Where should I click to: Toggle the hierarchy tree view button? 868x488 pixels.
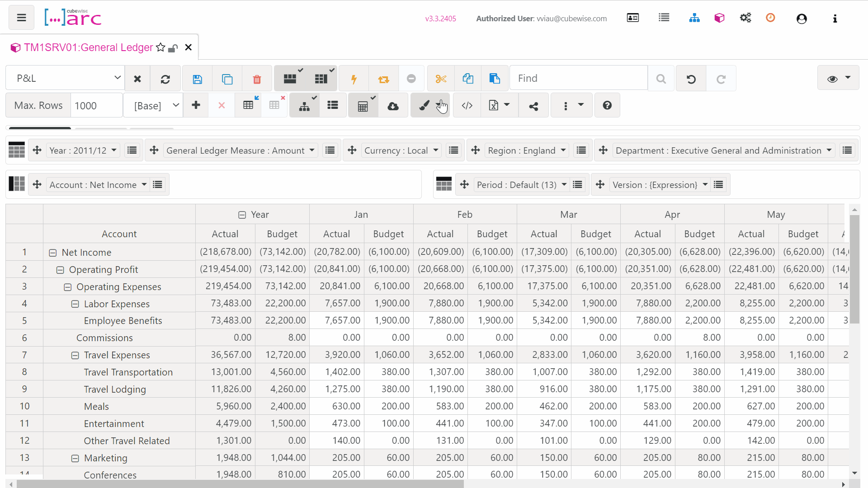coord(304,106)
